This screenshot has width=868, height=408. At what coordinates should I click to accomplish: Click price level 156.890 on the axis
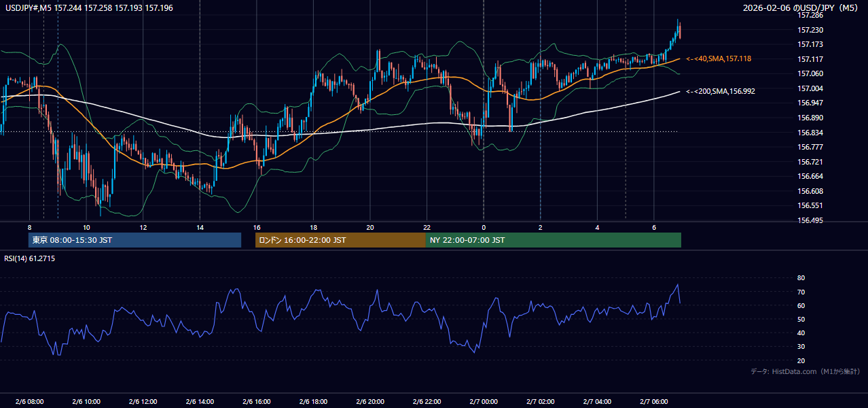(810, 118)
